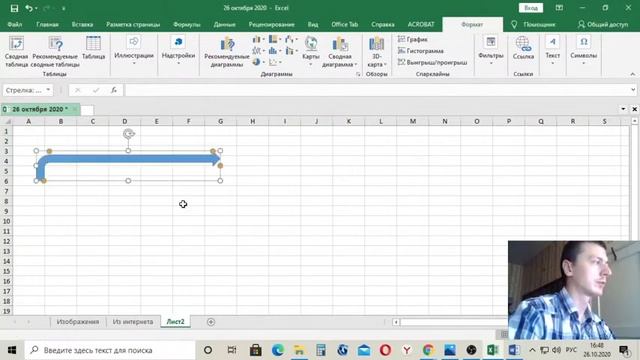Select the '26 октября 2020' document tab
The height and width of the screenshot is (360, 640).
tap(40, 109)
